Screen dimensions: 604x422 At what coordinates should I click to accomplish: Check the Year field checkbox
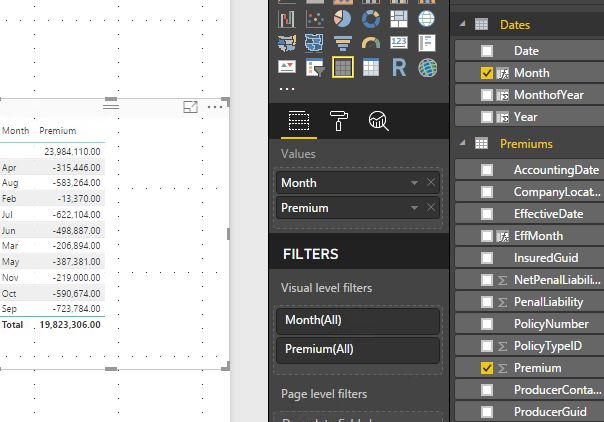(487, 117)
